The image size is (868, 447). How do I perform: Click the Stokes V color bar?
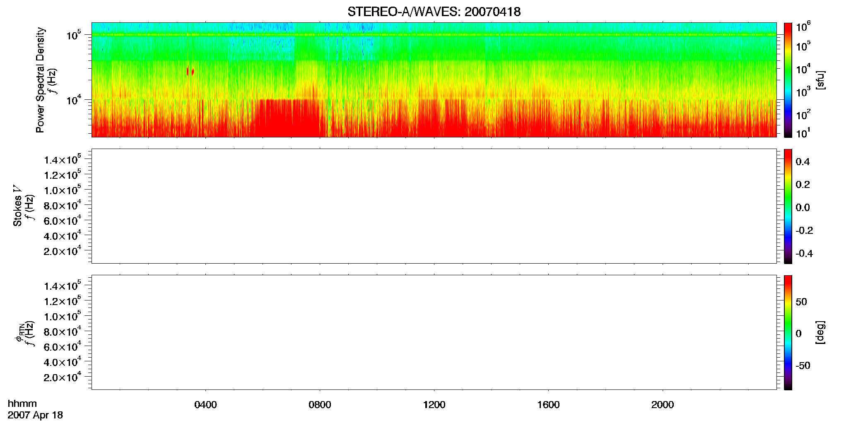tap(788, 206)
